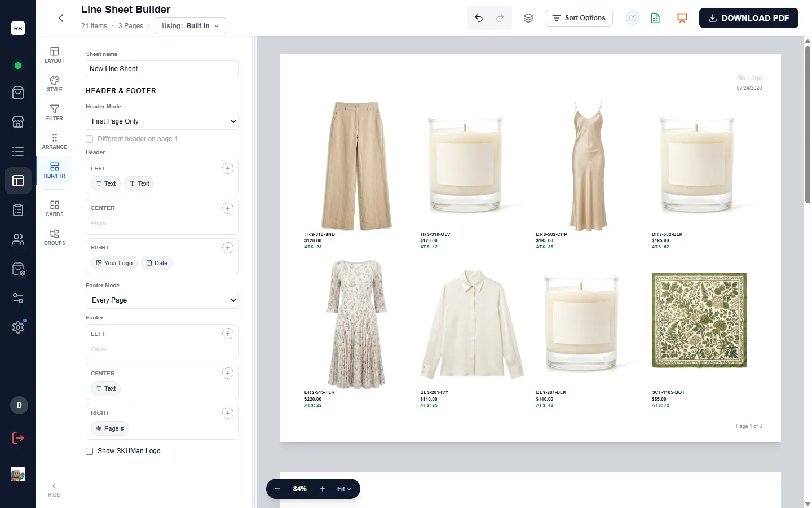This screenshot has width=812, height=508.
Task: Zoom in with the plus button
Action: [x=323, y=489]
